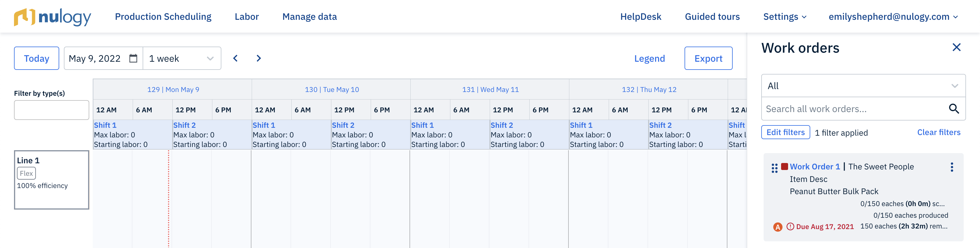Screen dimensions: 980x248
Task: Open Production Scheduling menu item
Action: coord(163,17)
